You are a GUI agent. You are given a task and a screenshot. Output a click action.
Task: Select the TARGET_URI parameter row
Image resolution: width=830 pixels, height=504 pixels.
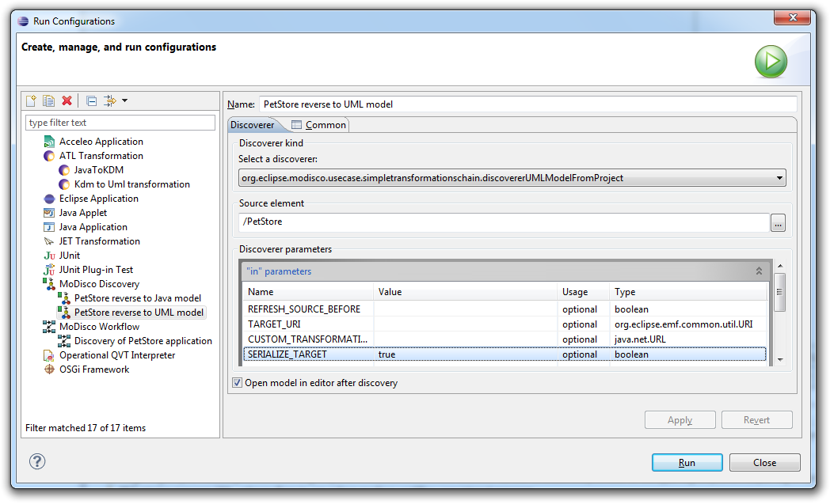coord(505,324)
